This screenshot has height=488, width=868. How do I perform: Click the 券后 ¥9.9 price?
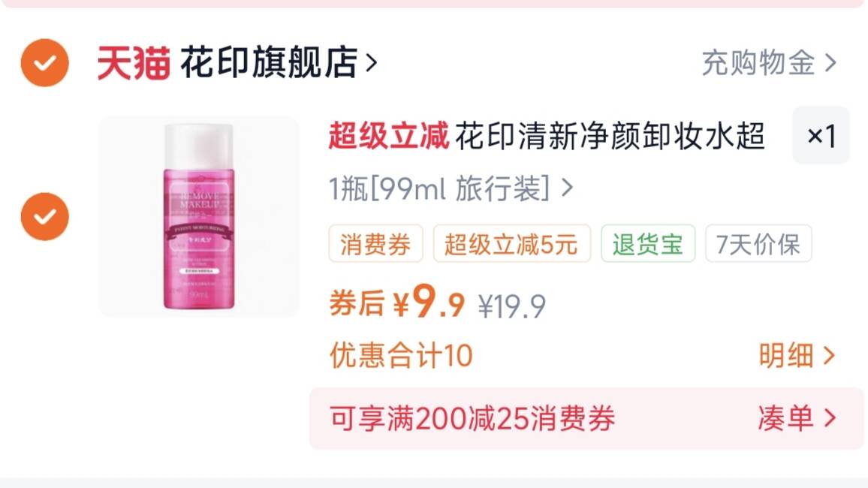pyautogui.click(x=397, y=302)
